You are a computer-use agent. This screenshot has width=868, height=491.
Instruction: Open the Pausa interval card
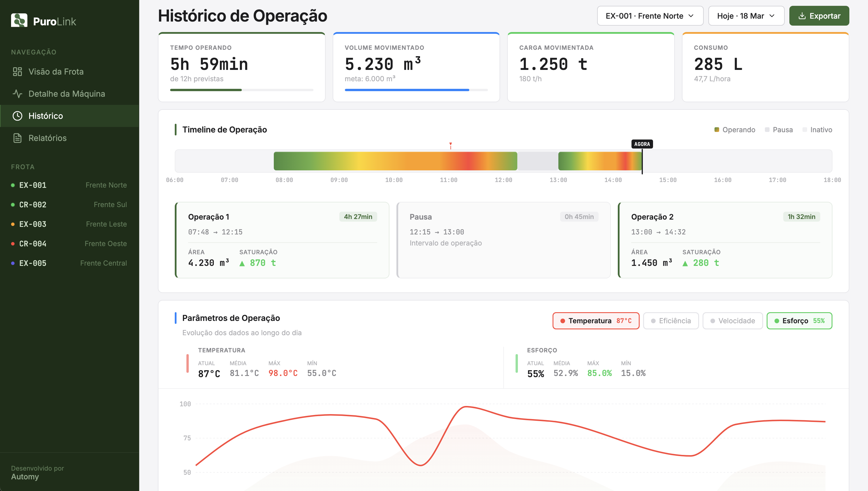(x=503, y=240)
